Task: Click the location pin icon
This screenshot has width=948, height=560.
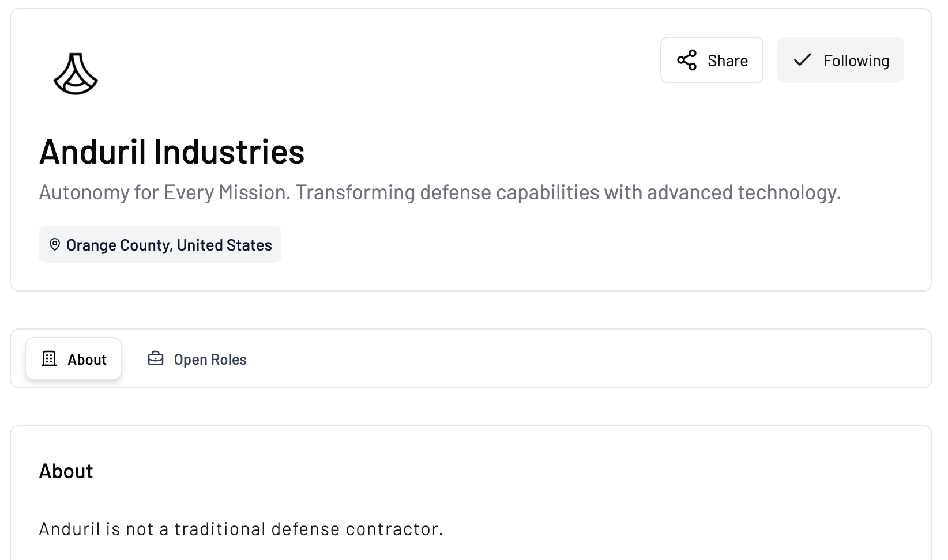Action: (55, 245)
